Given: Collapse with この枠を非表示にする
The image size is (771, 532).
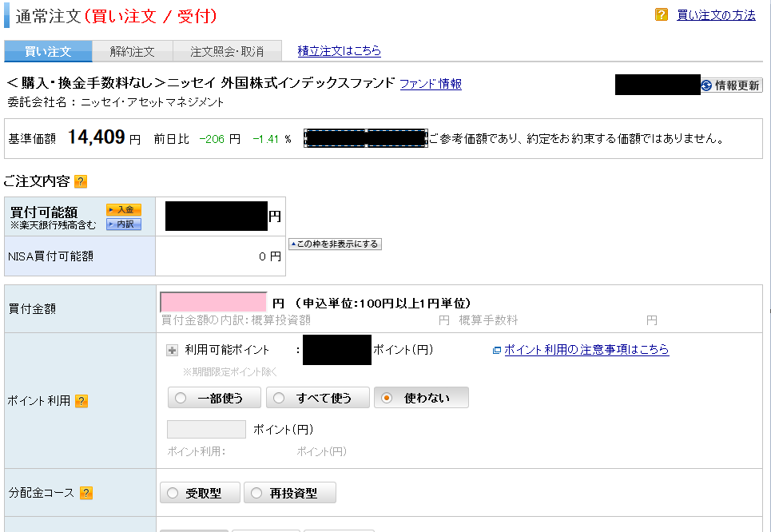Looking at the screenshot, I should point(335,244).
